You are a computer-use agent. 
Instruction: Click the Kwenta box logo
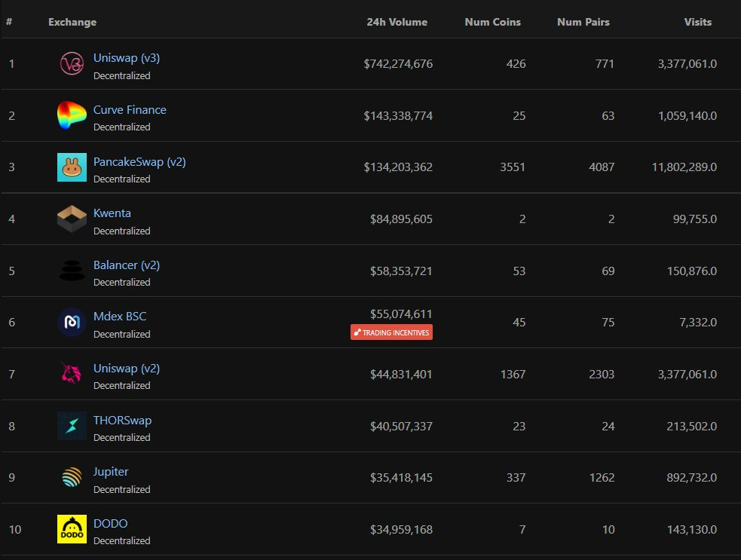72,219
